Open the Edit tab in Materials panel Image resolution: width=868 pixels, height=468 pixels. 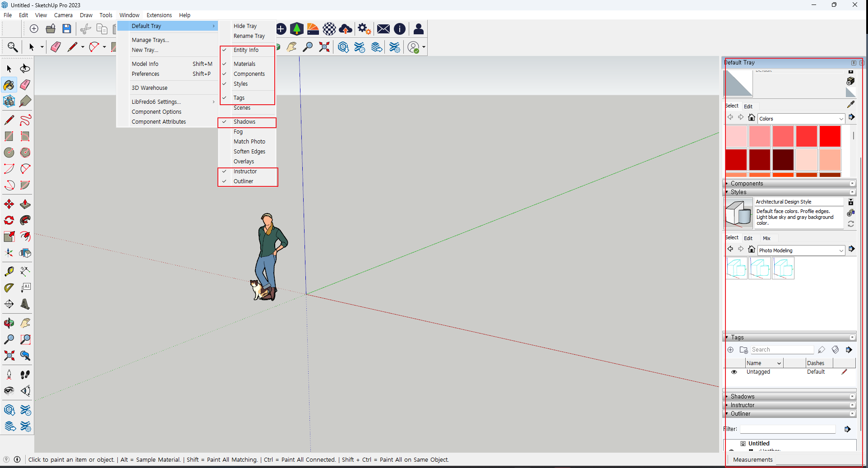[748, 107]
